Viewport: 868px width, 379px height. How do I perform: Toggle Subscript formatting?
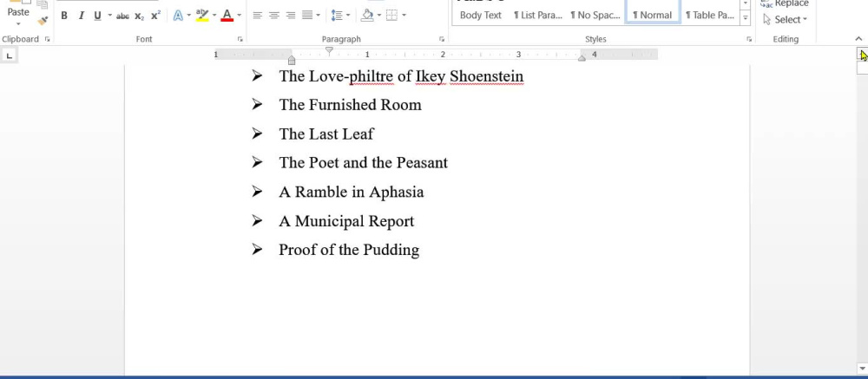coord(140,16)
